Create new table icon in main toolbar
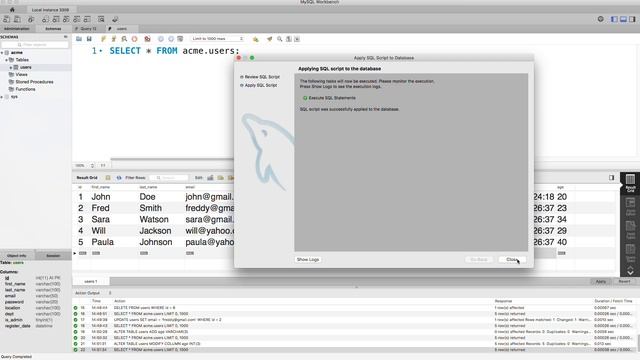The height and width of the screenshot is (360, 640). pos(56,19)
